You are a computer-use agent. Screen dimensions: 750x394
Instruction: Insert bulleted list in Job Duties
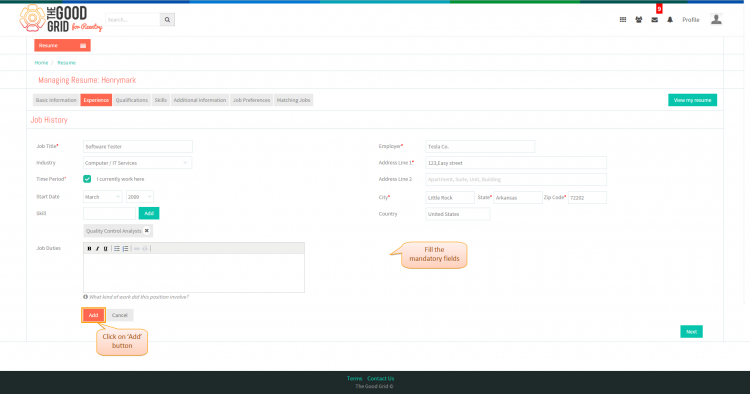point(117,249)
